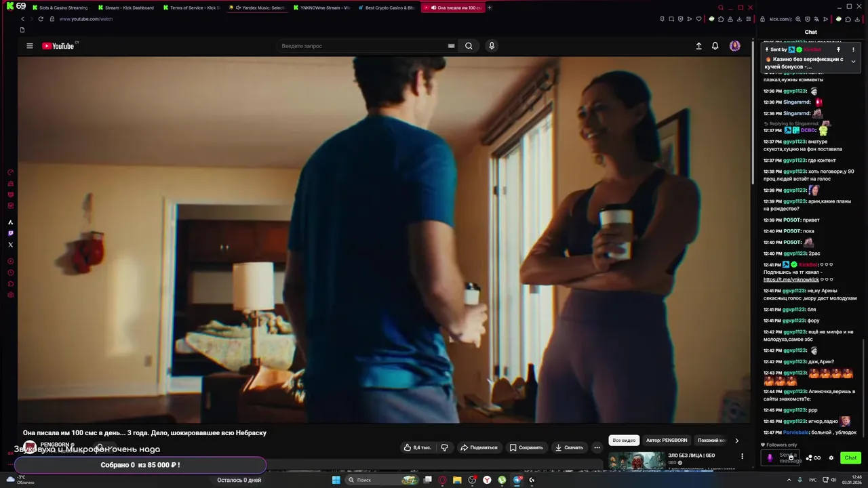Screen dimensions: 868x488
Task: Dislike the video
Action: click(445, 447)
